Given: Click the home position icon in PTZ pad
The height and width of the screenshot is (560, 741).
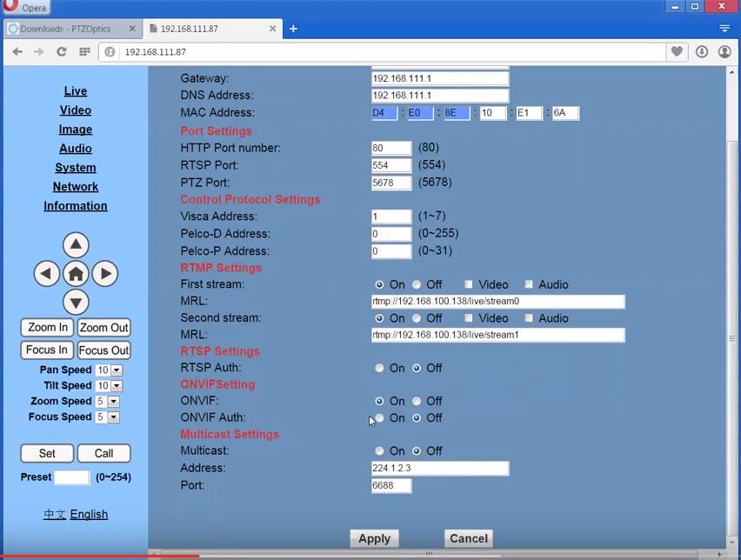Looking at the screenshot, I should tap(76, 273).
